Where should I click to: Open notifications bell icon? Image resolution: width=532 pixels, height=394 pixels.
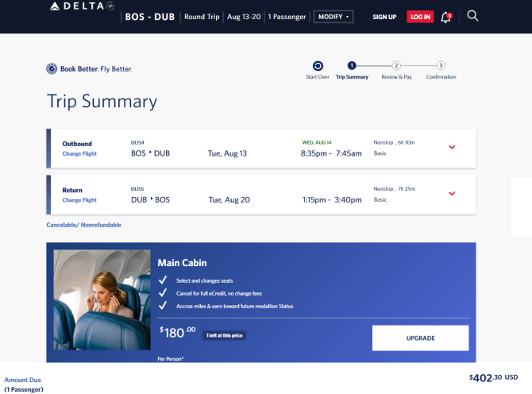click(446, 17)
